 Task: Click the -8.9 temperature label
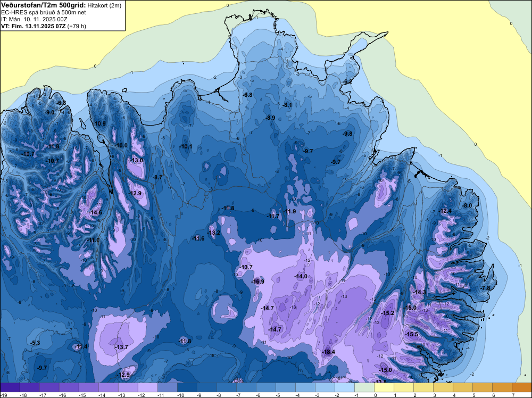click(x=270, y=118)
